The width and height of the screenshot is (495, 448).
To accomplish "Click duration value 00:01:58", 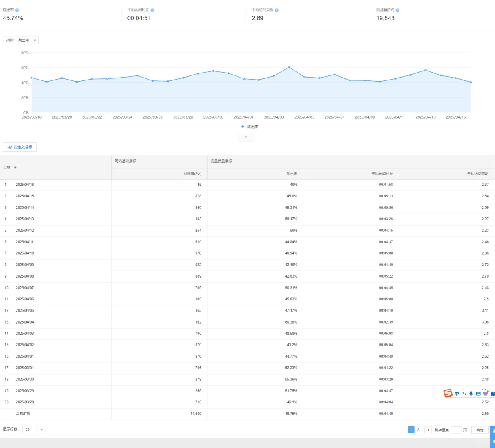I will click(x=386, y=185).
